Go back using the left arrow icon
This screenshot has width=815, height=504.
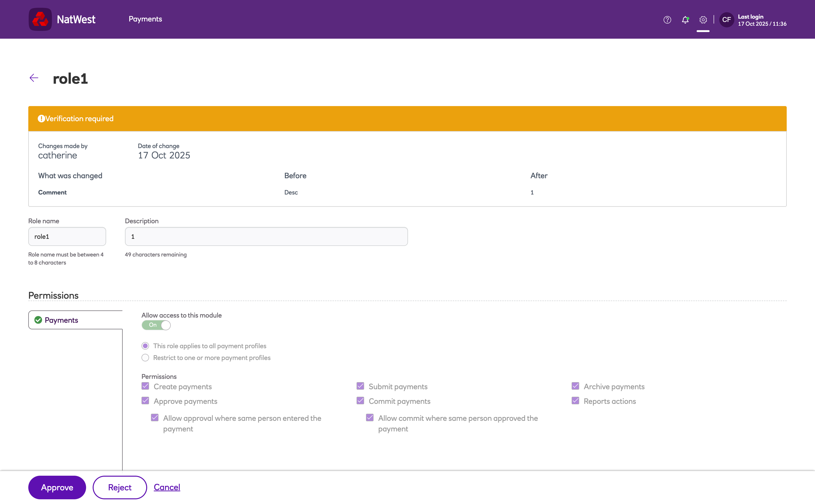pos(34,78)
